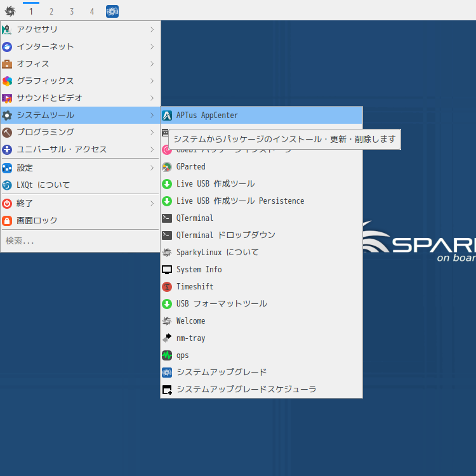The image size is (476, 476).
Task: Open System Info
Action: pyautogui.click(x=261, y=269)
